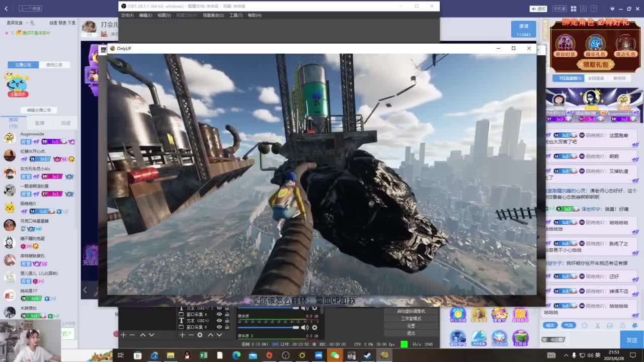Toggle lock on 窗口采集 4 source
The image size is (644, 362).
point(227,314)
